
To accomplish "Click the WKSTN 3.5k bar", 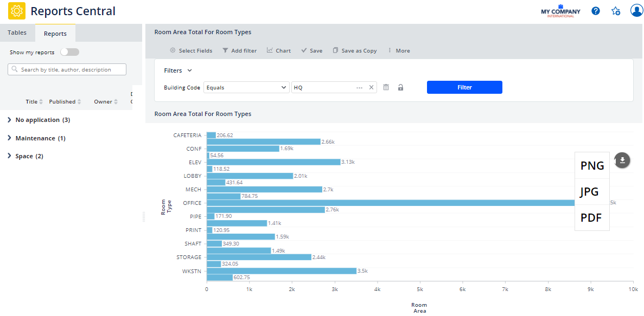I will [282, 271].
